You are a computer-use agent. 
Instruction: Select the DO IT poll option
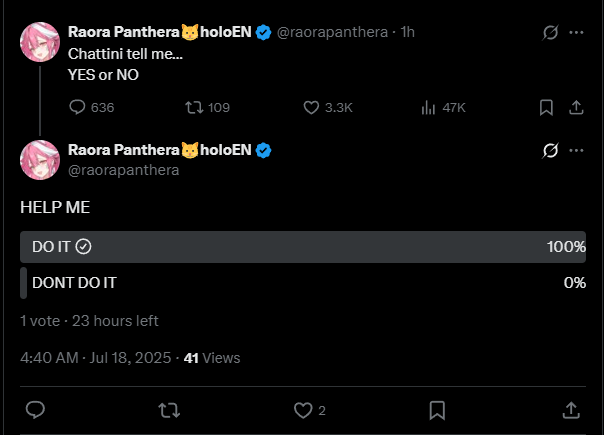[x=302, y=247]
